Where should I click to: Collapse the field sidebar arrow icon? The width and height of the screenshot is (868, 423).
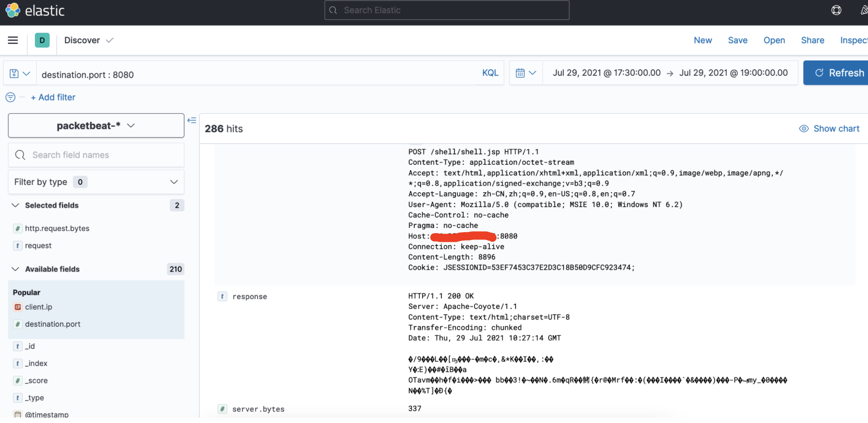192,120
